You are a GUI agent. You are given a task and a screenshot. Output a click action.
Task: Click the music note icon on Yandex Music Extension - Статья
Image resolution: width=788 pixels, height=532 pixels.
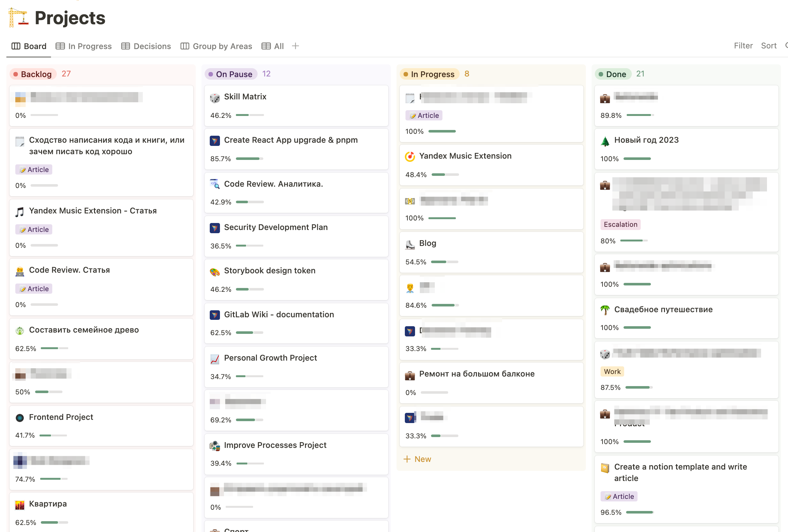pos(20,212)
